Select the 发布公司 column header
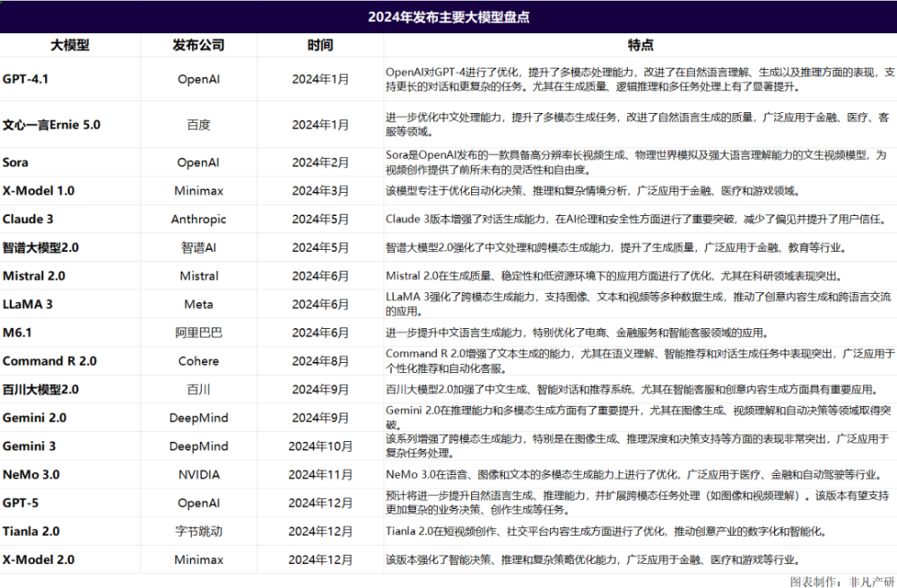Viewport: 897px width, 588px height. (198, 45)
